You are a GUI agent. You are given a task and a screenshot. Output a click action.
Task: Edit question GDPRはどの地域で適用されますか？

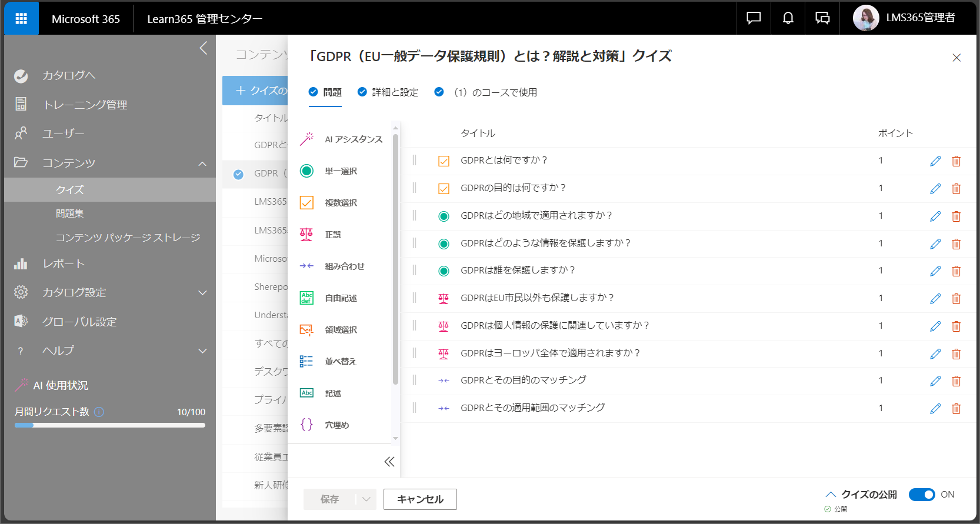click(935, 216)
